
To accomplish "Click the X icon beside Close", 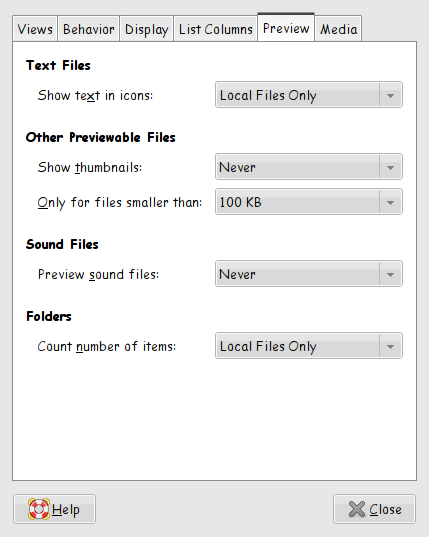I will tap(357, 509).
